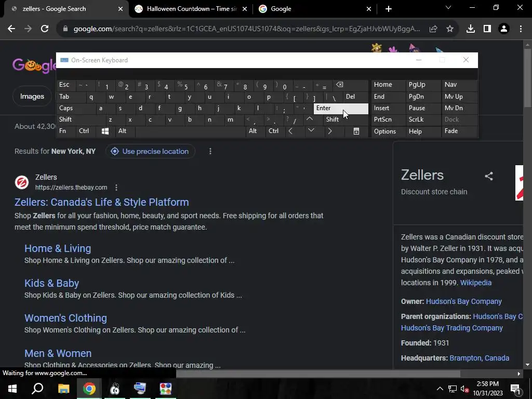Click Use precise location button
This screenshot has width=532, height=399.
(150, 151)
